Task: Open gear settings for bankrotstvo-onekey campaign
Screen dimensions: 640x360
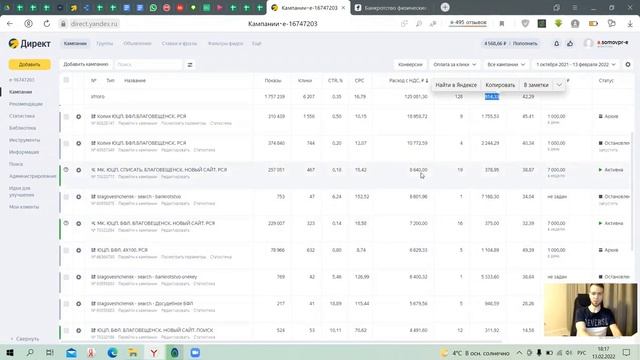Action: click(x=79, y=277)
